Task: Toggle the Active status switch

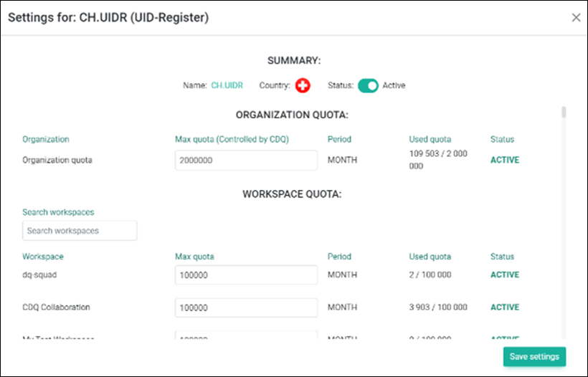Action: click(368, 86)
